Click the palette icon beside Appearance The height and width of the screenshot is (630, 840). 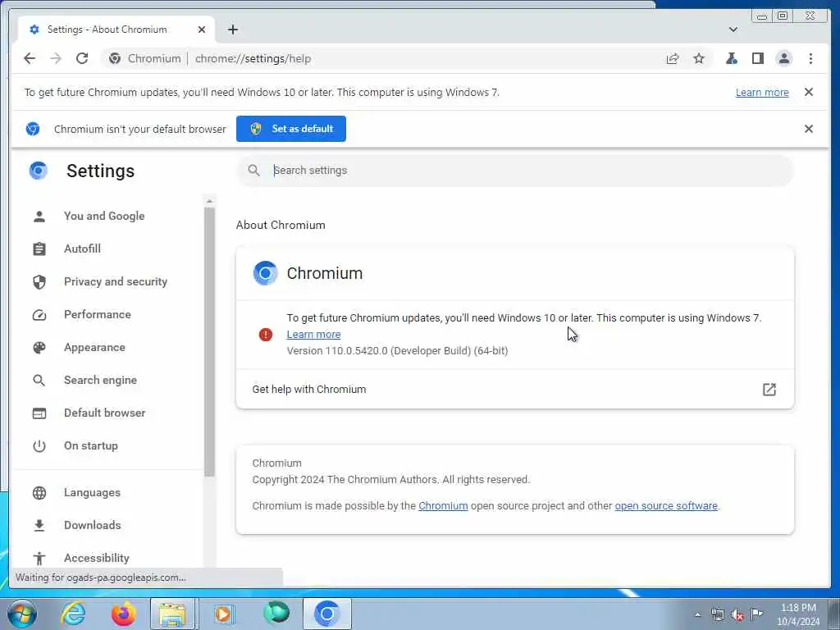click(39, 348)
